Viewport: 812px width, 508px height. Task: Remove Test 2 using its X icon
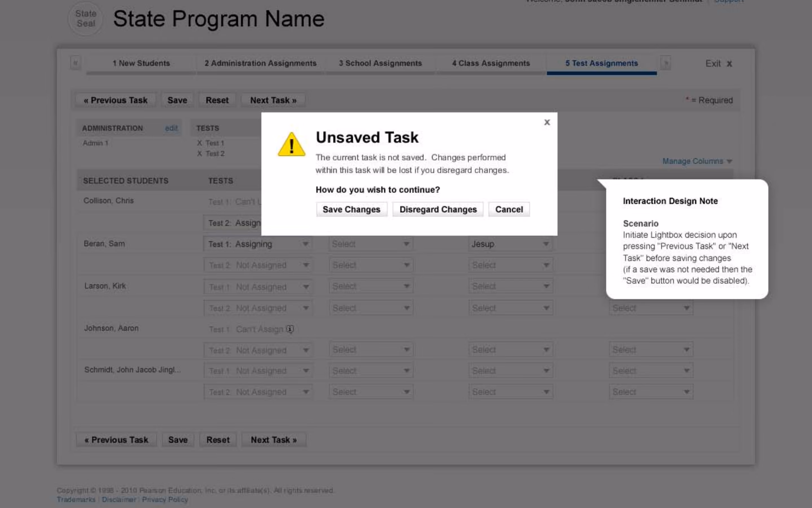pyautogui.click(x=199, y=154)
